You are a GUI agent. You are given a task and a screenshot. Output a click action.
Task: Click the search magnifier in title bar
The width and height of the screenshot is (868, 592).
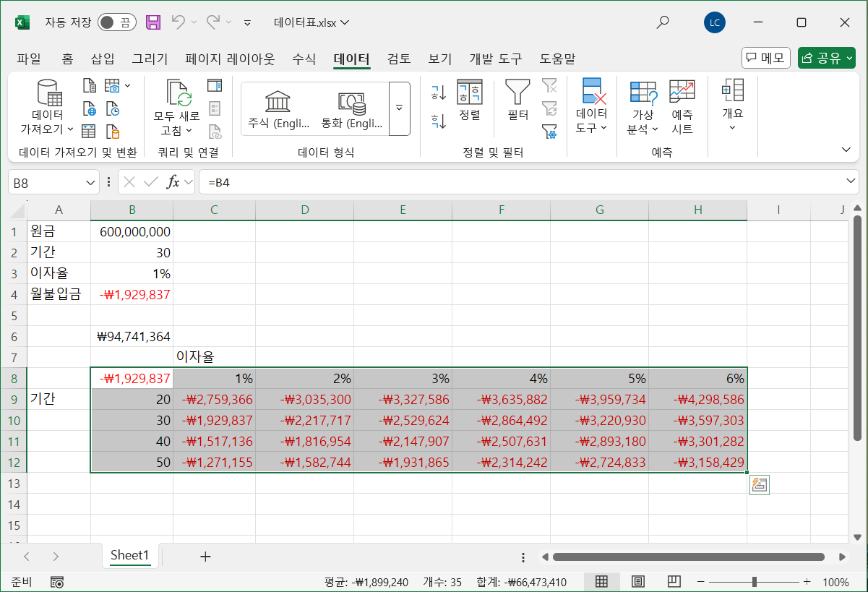pyautogui.click(x=662, y=22)
